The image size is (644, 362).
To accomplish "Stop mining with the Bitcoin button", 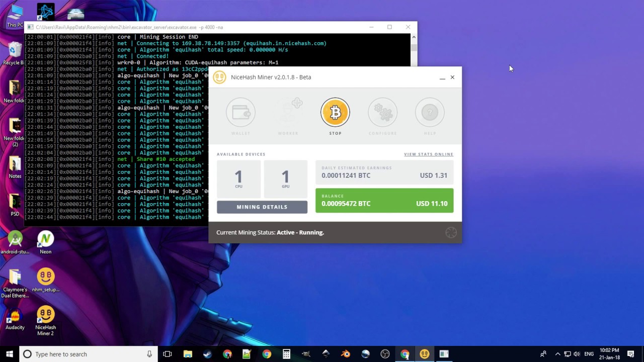I will [x=335, y=112].
